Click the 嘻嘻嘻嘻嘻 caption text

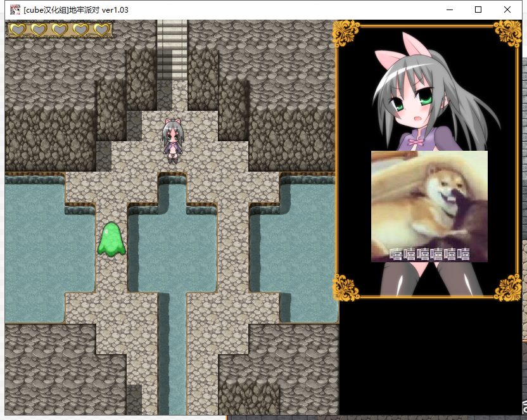tap(429, 254)
